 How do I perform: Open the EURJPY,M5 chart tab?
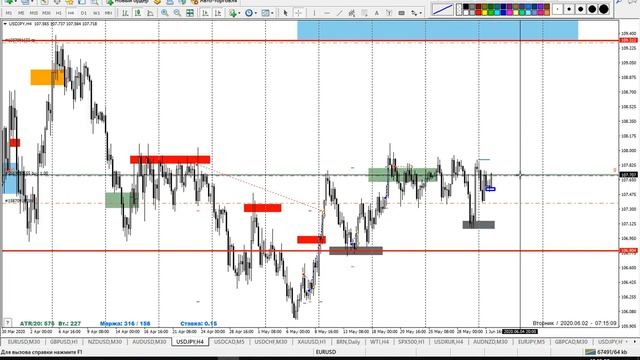tap(531, 342)
